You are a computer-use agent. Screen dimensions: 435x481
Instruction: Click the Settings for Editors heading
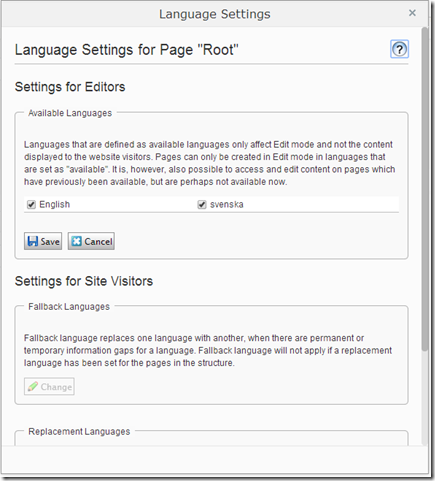pyautogui.click(x=70, y=87)
